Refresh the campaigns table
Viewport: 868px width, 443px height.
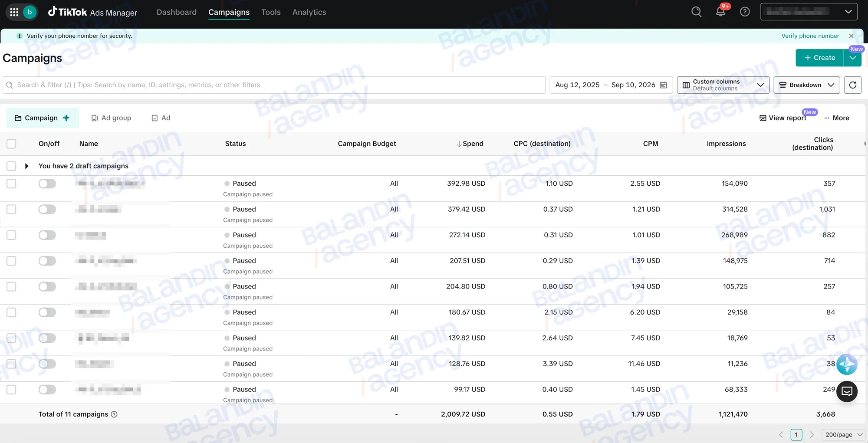point(853,85)
